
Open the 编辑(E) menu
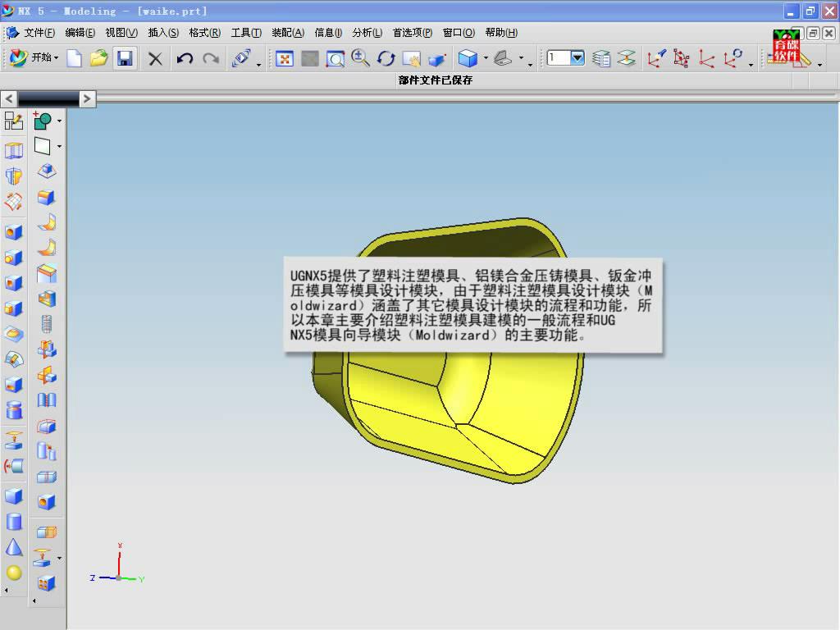click(80, 33)
